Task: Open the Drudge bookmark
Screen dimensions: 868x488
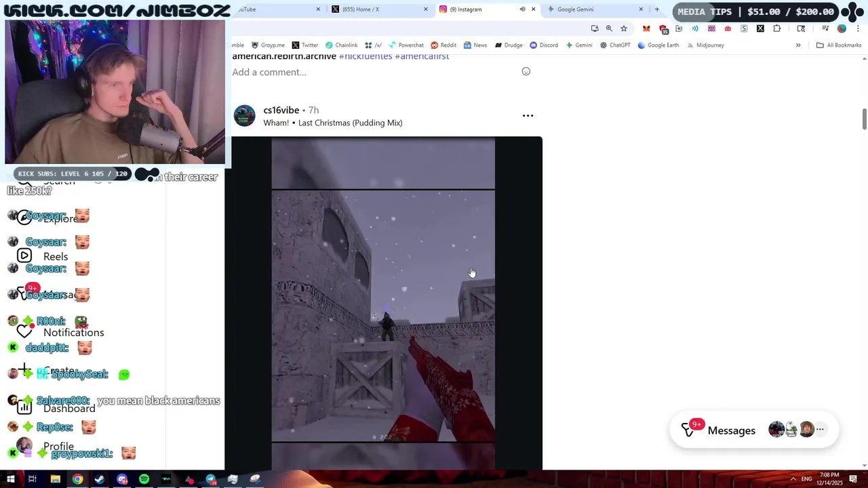Action: (509, 45)
